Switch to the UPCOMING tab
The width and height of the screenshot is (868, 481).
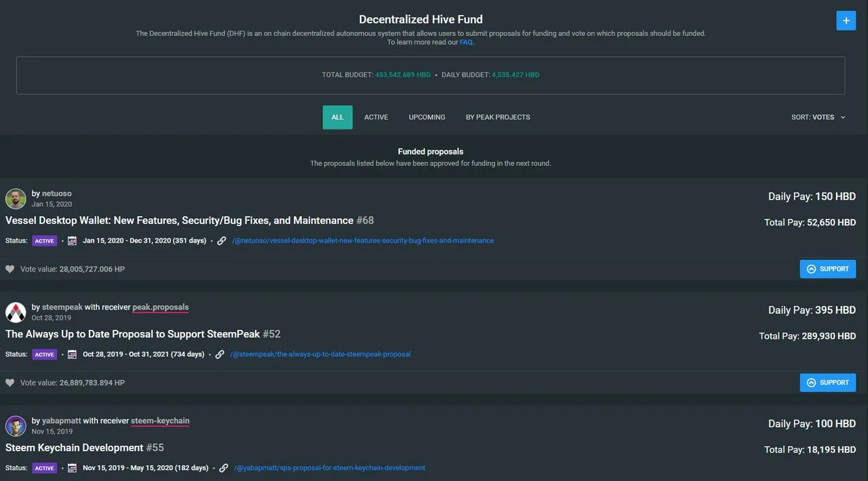pyautogui.click(x=427, y=117)
